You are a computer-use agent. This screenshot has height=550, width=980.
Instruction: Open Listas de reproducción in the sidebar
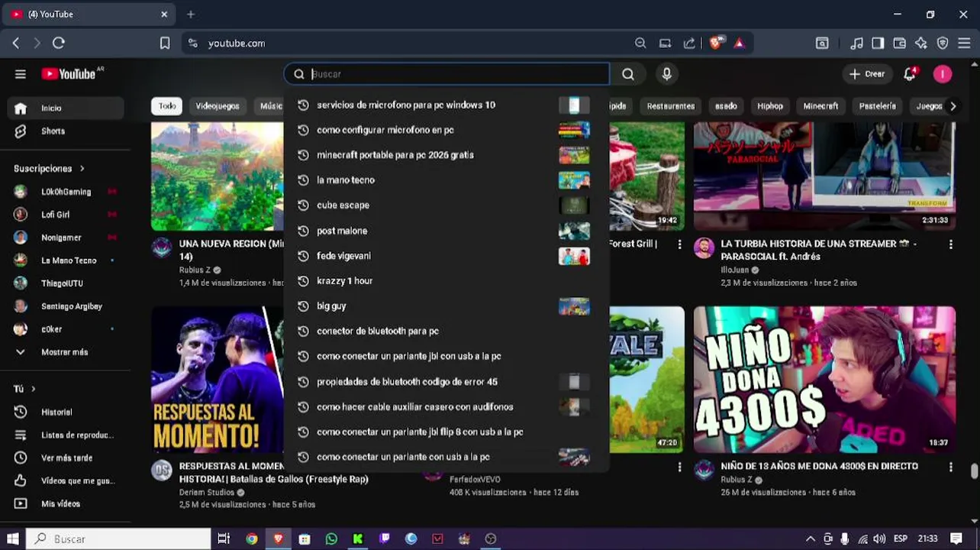click(66, 435)
